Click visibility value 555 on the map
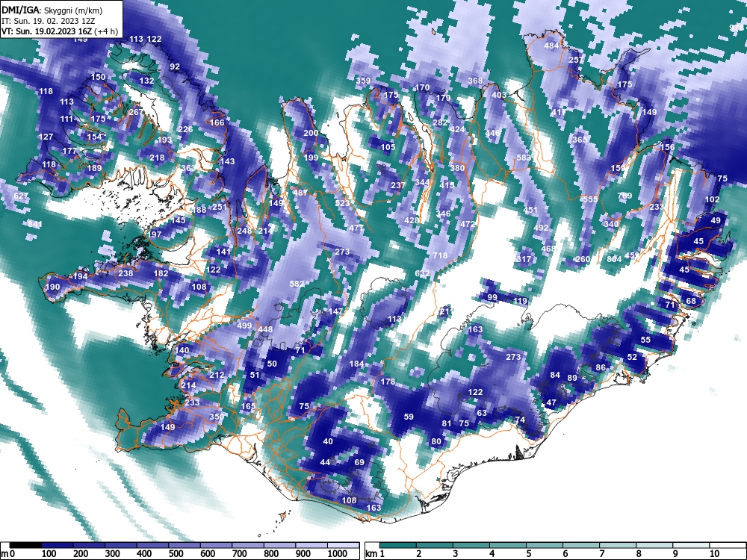Image resolution: width=747 pixels, height=560 pixels. click(x=590, y=199)
